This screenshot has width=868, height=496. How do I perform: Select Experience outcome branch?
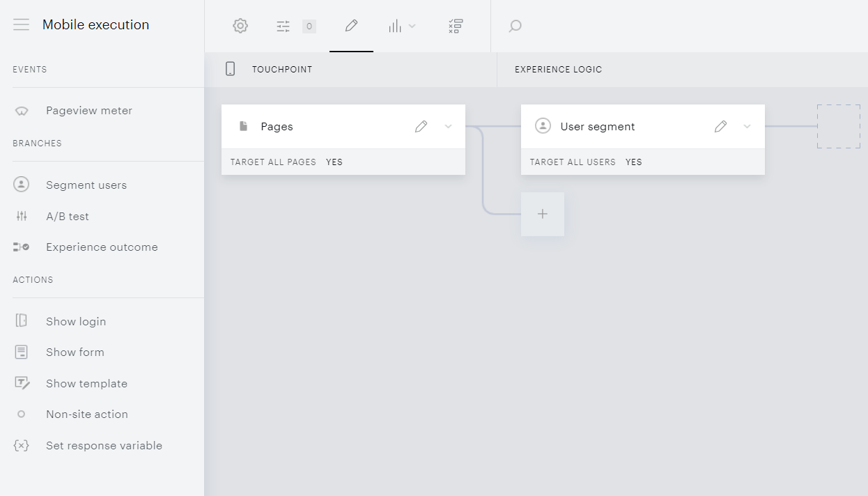102,247
